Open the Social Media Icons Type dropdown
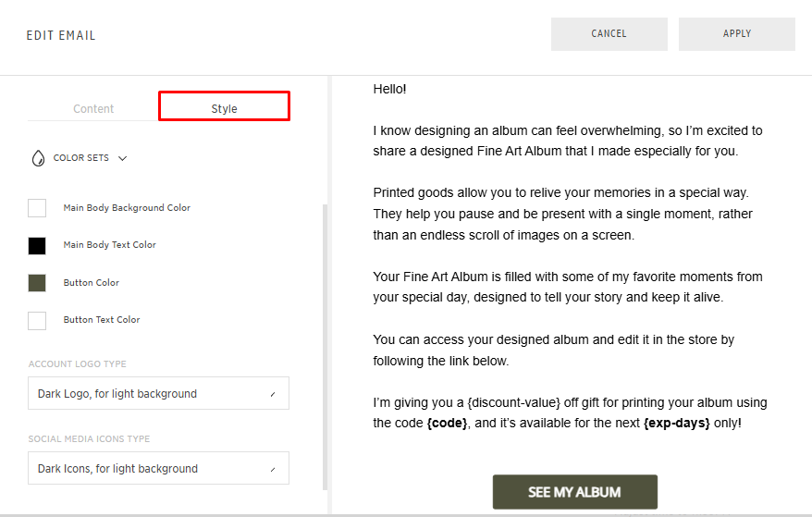The image size is (812, 517). [158, 468]
